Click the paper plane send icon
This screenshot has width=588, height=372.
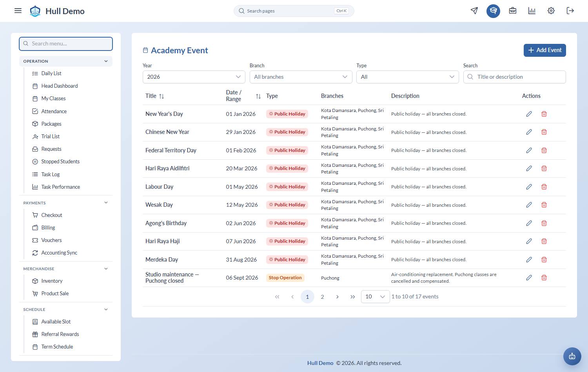[474, 11]
